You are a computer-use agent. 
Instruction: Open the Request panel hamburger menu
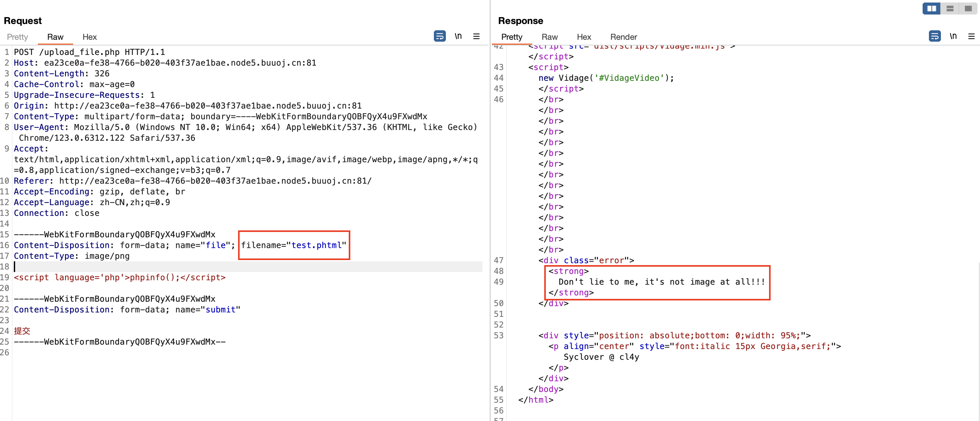(476, 36)
